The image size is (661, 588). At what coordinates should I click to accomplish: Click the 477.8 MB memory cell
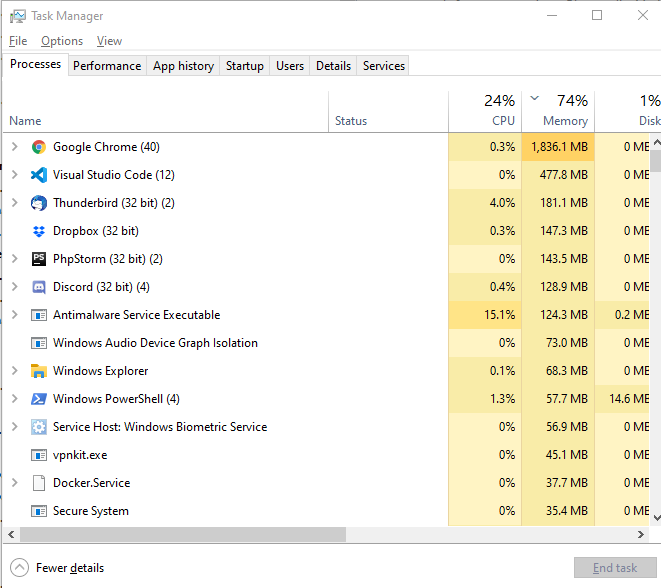[558, 175]
